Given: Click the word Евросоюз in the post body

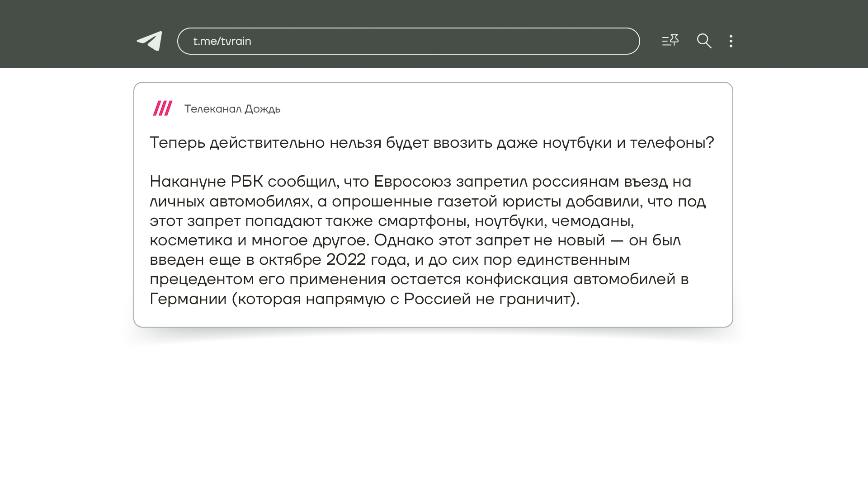Looking at the screenshot, I should [412, 182].
